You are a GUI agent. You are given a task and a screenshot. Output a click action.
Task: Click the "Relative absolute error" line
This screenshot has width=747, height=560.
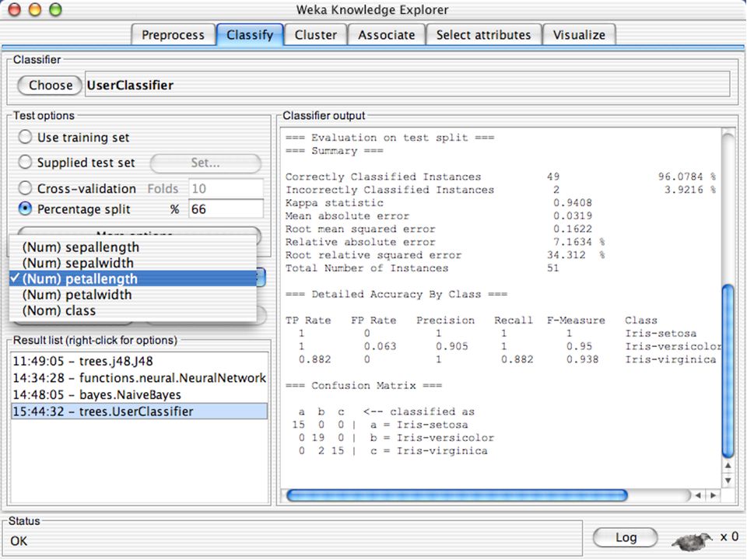445,242
